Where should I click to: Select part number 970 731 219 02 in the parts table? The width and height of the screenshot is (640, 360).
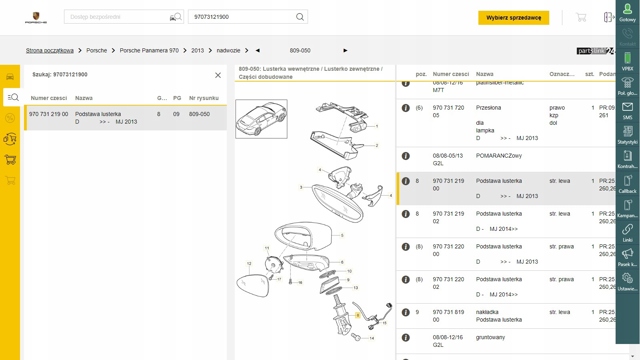pos(448,218)
